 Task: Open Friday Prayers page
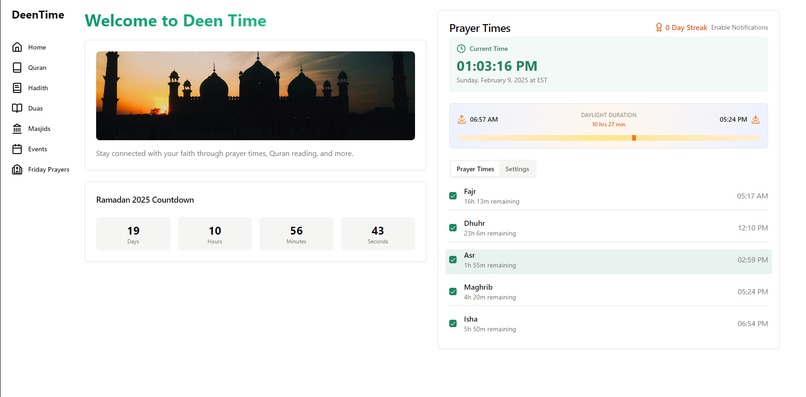coord(49,169)
